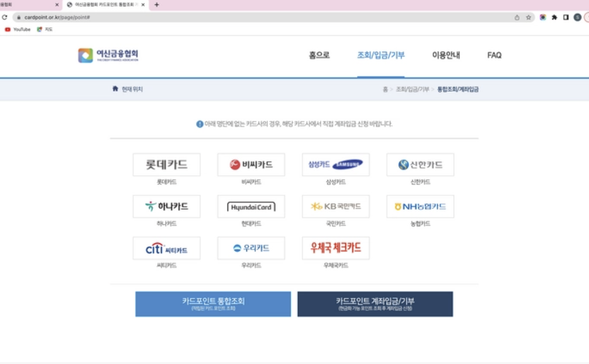The image size is (589, 364).
Task: Click the padlock site info icon
Action: tap(19, 17)
